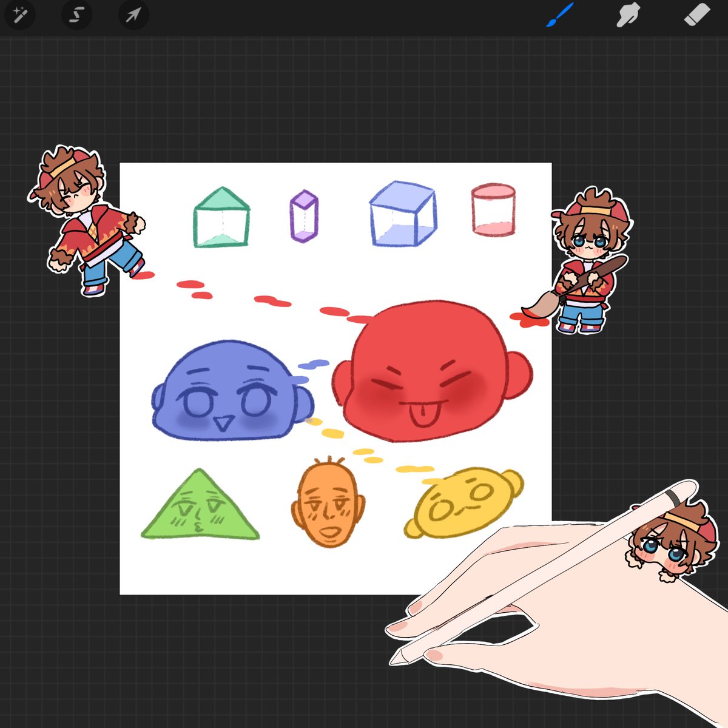
Task: Select the blue Brush tool
Action: (559, 15)
